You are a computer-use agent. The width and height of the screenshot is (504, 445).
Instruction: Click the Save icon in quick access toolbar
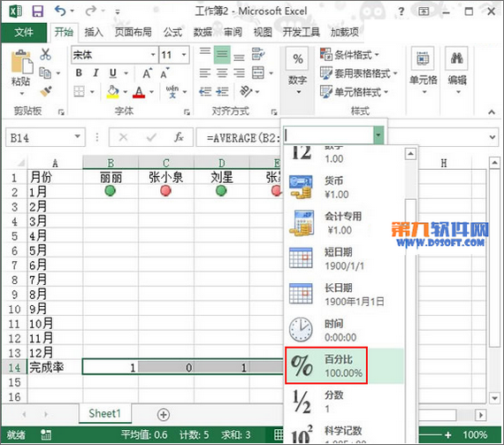(38, 12)
